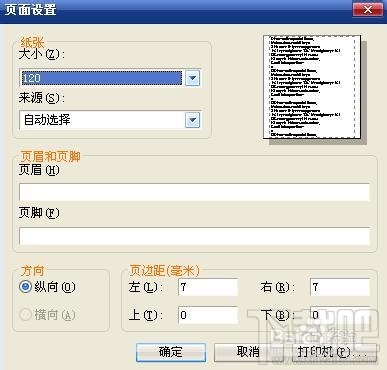Click the 来源(S) label
Screen dimensions: 387x370
click(x=42, y=98)
